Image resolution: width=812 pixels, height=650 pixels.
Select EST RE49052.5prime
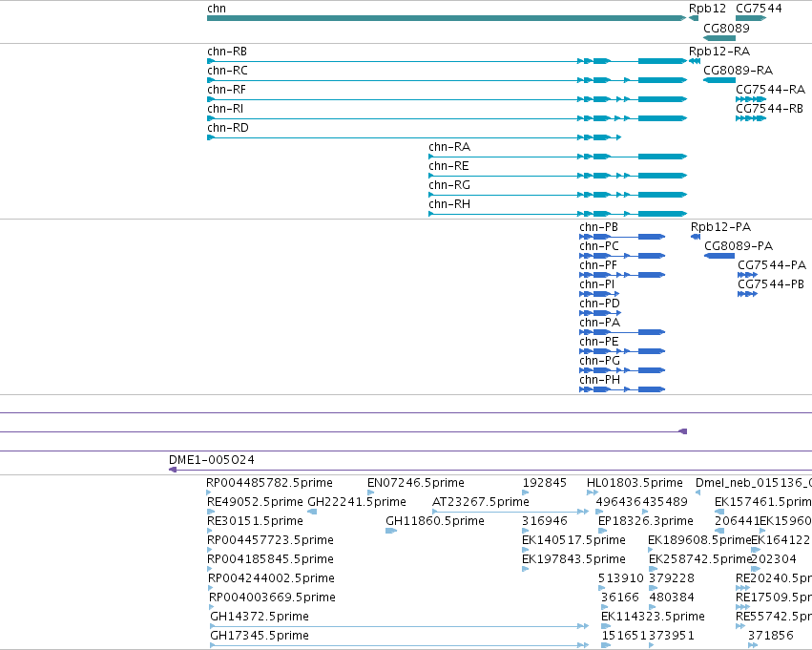point(255,502)
